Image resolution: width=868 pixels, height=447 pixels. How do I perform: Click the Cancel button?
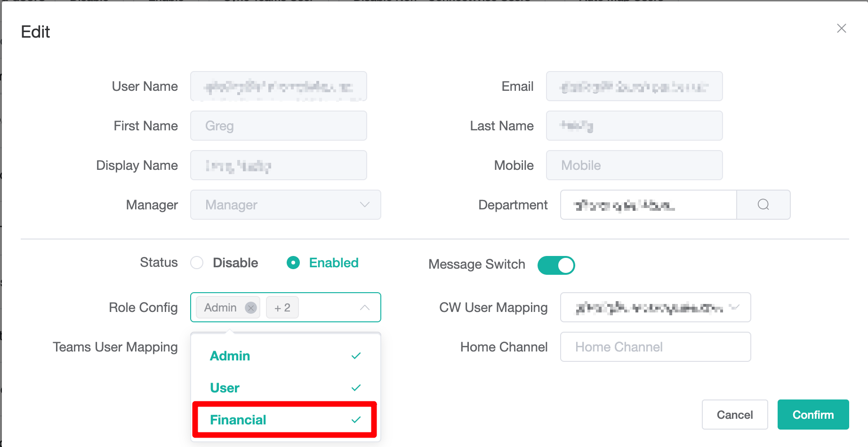pyautogui.click(x=734, y=415)
